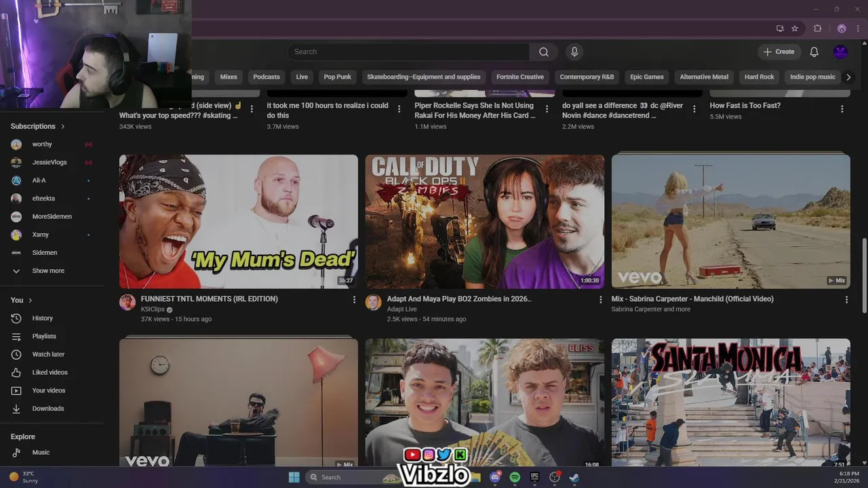
Task: Open options menu for Adapt And Maya video
Action: [x=600, y=300]
